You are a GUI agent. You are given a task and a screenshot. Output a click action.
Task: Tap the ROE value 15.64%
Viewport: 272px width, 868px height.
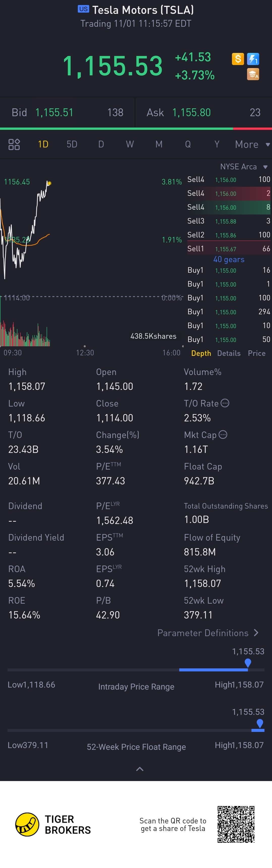[x=24, y=615]
